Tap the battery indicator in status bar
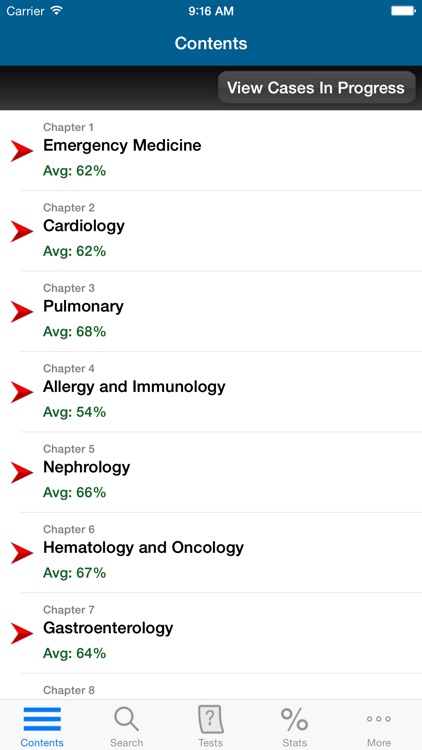 coord(403,11)
